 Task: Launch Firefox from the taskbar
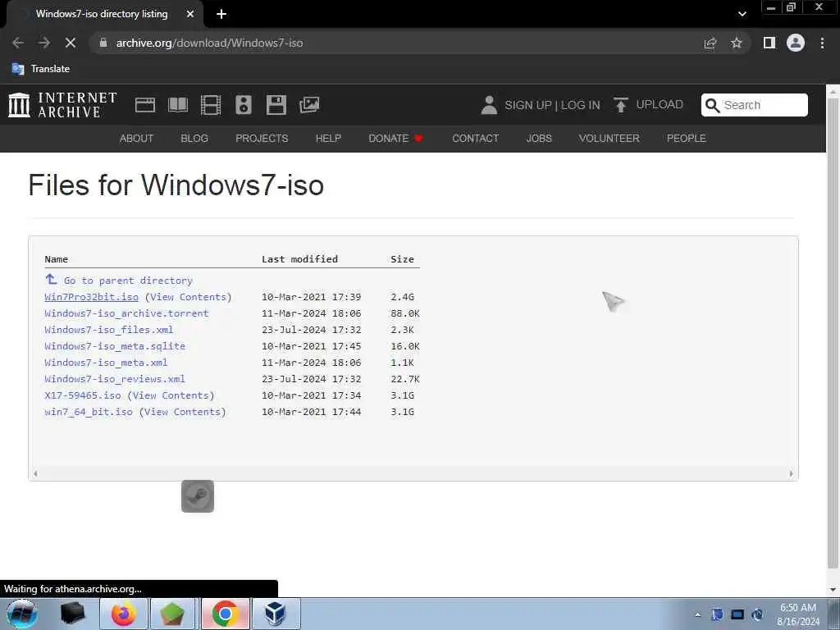tap(124, 614)
